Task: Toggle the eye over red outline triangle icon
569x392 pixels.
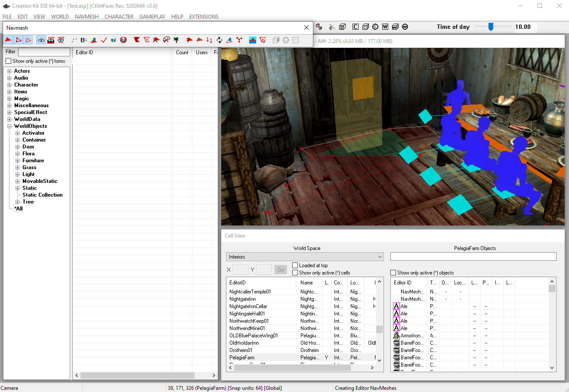Action: (x=61, y=40)
